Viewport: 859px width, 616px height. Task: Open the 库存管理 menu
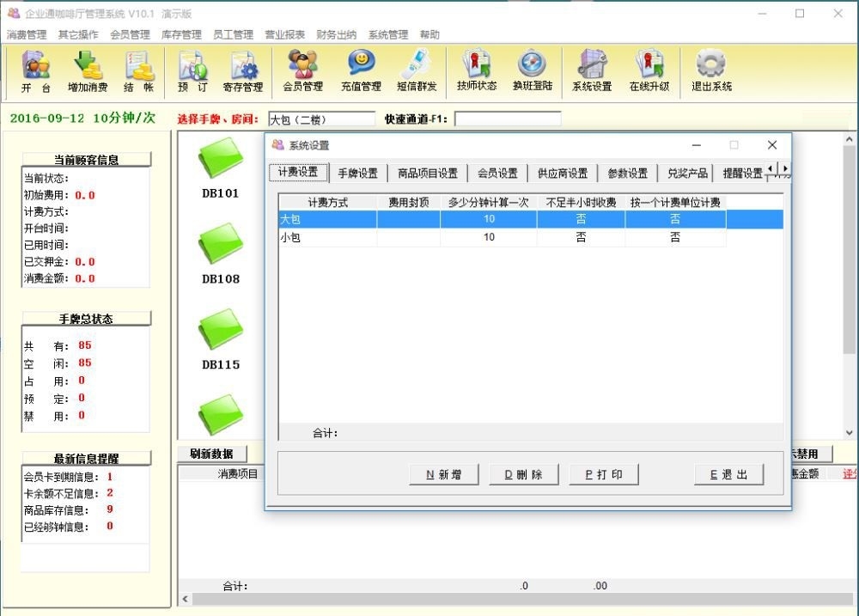click(181, 35)
